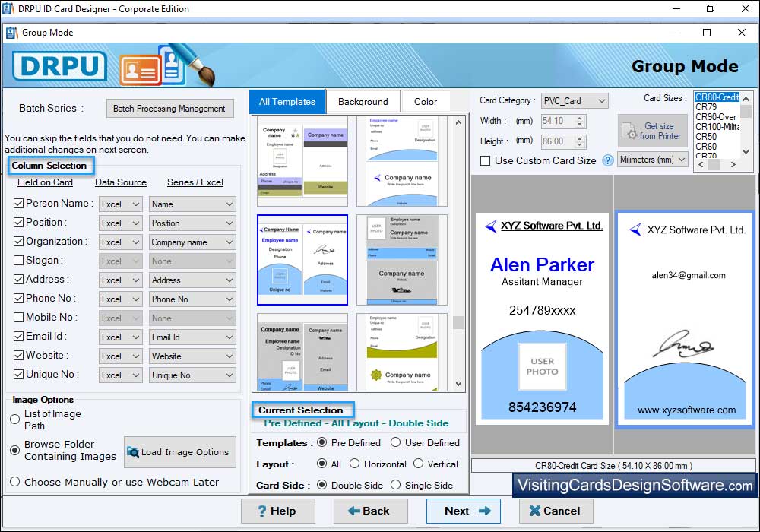Click the Help button
The width and height of the screenshot is (760, 532).
tap(277, 511)
